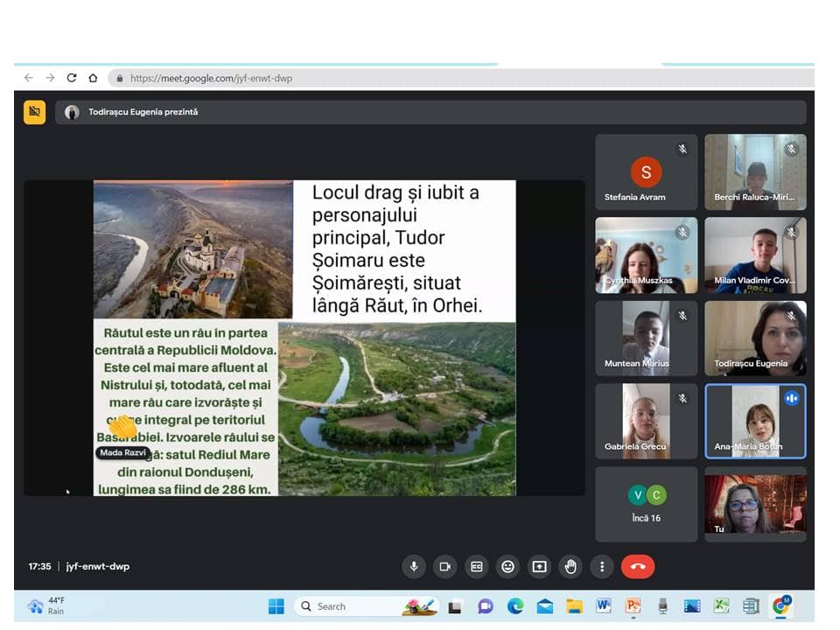The image size is (840, 630).
Task: Open the "Încă 16" participants tile
Action: 646,503
